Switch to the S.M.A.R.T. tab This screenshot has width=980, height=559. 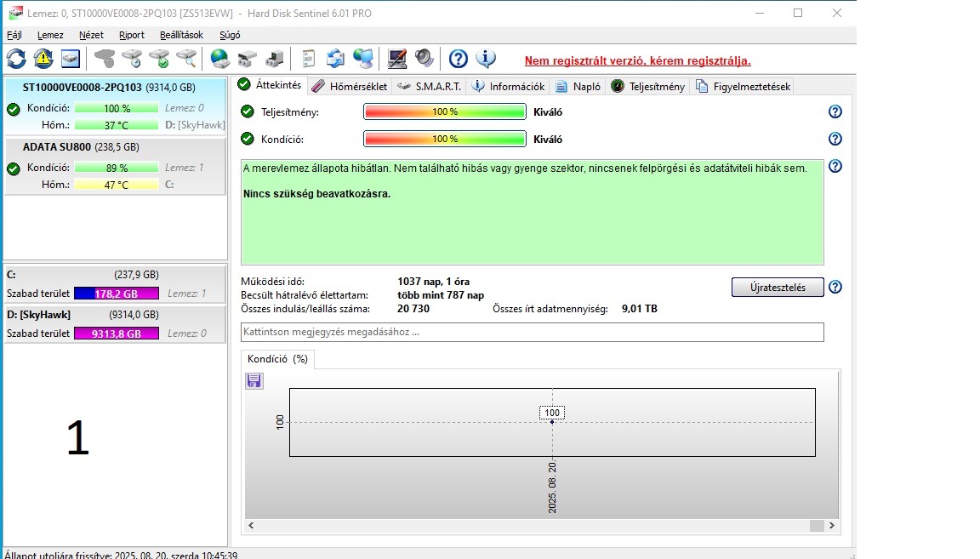pos(430,86)
